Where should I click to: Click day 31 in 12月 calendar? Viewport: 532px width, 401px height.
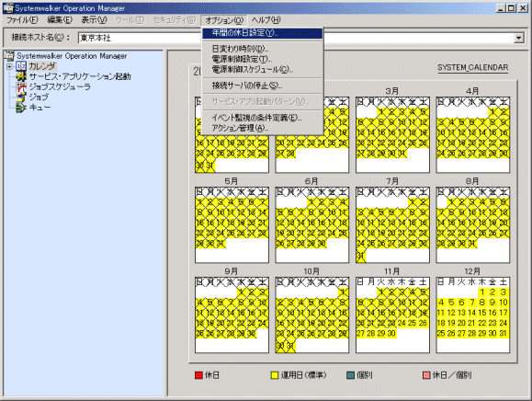(504, 334)
